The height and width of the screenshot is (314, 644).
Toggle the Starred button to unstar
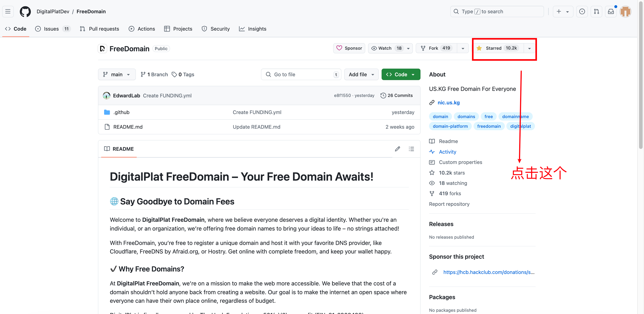pos(498,48)
